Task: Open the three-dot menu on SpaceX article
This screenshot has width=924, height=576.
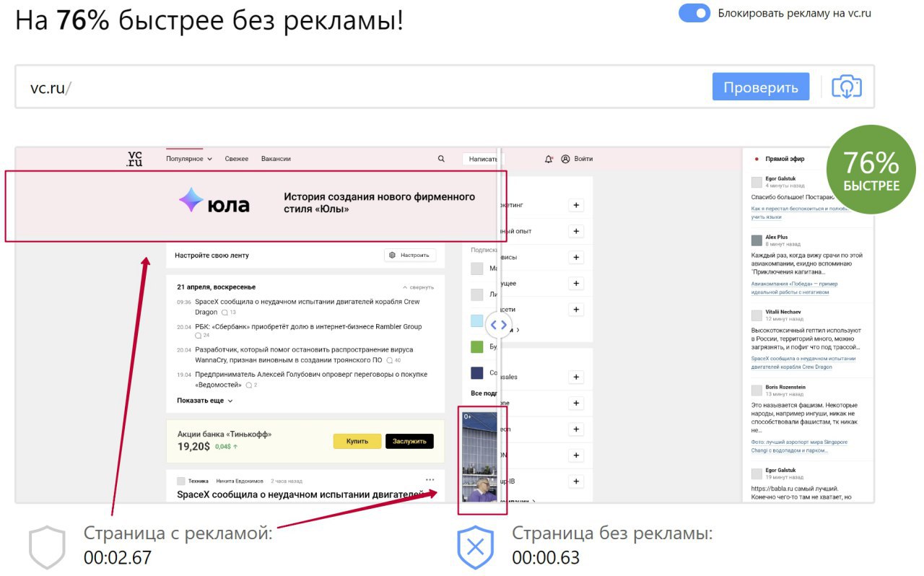Action: [x=430, y=479]
